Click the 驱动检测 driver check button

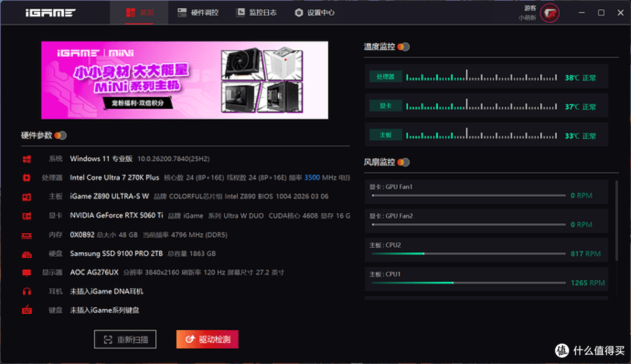(x=207, y=339)
